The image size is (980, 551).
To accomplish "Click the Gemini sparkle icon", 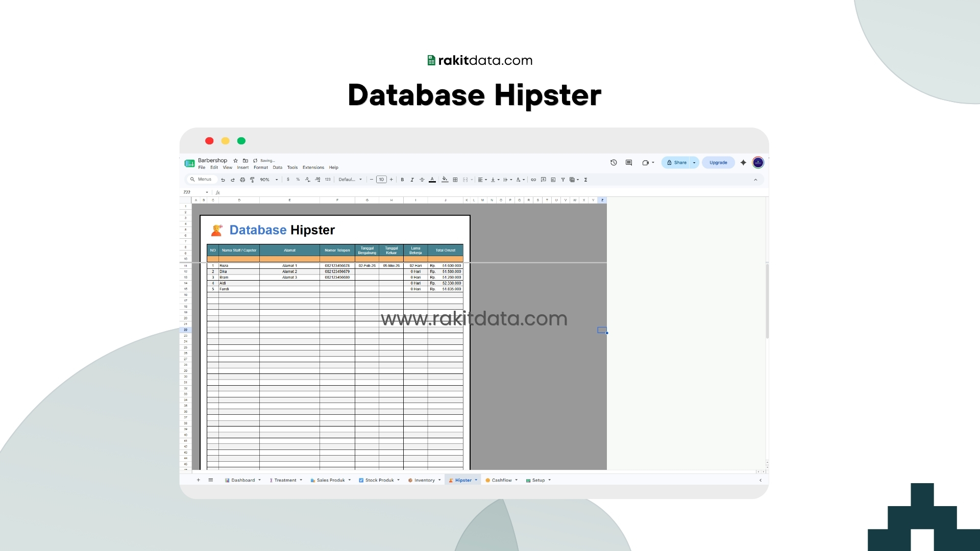I will [x=743, y=163].
